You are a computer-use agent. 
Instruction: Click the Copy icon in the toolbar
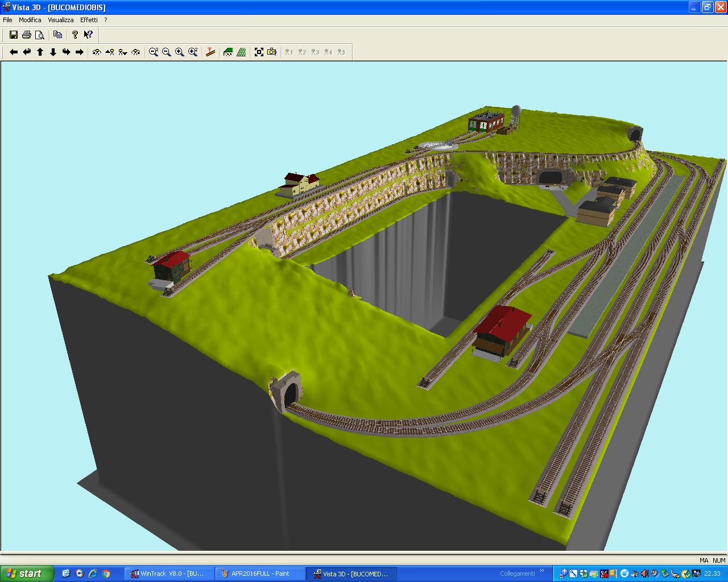(57, 35)
